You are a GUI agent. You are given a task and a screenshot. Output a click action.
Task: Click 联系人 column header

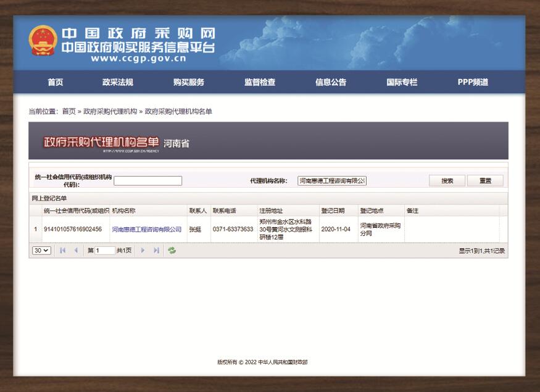(198, 211)
